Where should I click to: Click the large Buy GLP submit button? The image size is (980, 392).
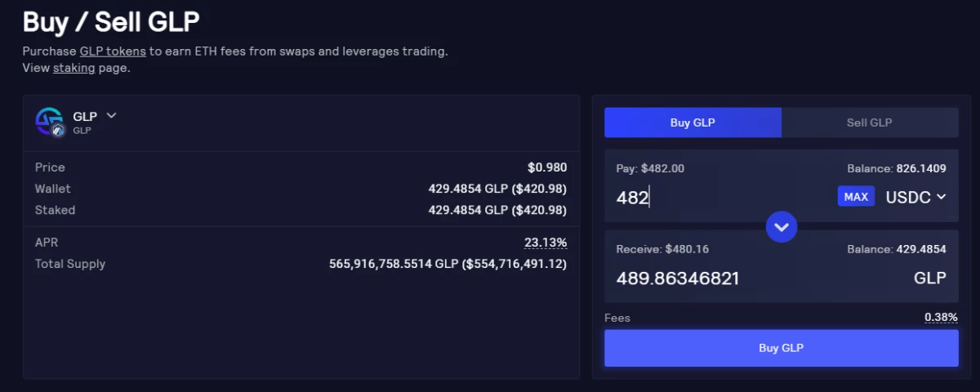[x=782, y=348]
